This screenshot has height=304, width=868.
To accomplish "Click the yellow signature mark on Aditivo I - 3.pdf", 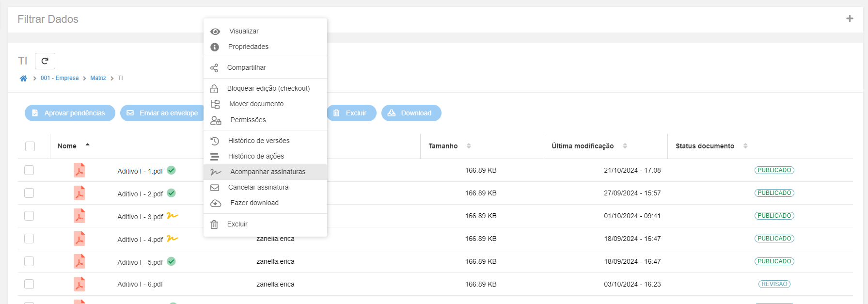I will coord(173,216).
